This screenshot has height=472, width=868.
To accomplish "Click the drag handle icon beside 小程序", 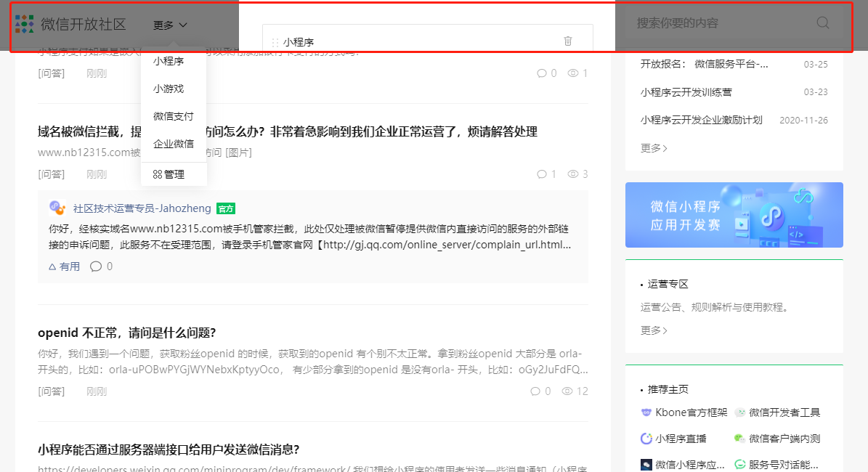I will point(275,42).
